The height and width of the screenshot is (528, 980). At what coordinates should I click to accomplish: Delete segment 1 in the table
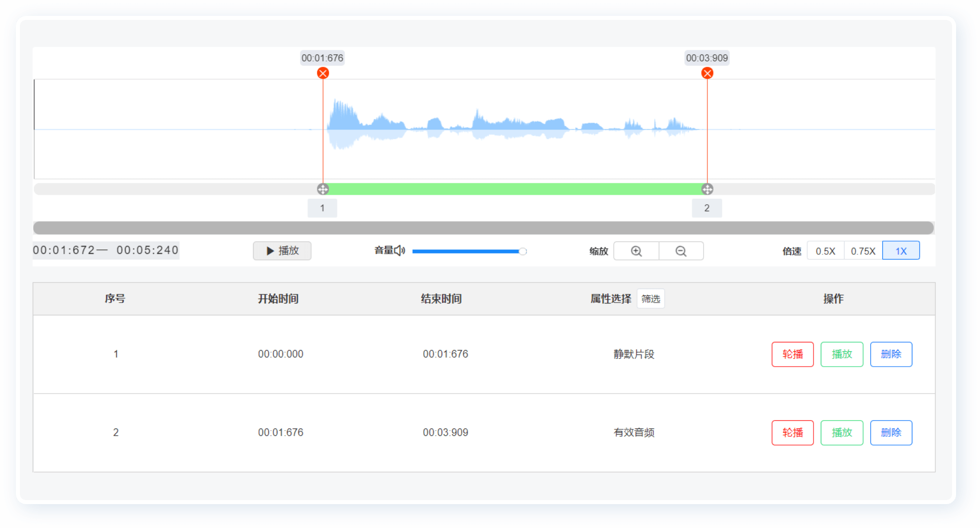click(891, 354)
